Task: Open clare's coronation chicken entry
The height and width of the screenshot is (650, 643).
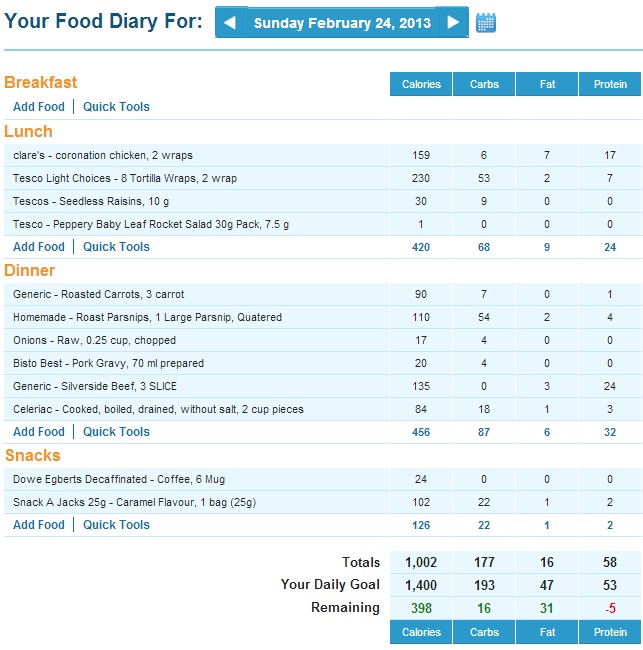Action: [103, 155]
